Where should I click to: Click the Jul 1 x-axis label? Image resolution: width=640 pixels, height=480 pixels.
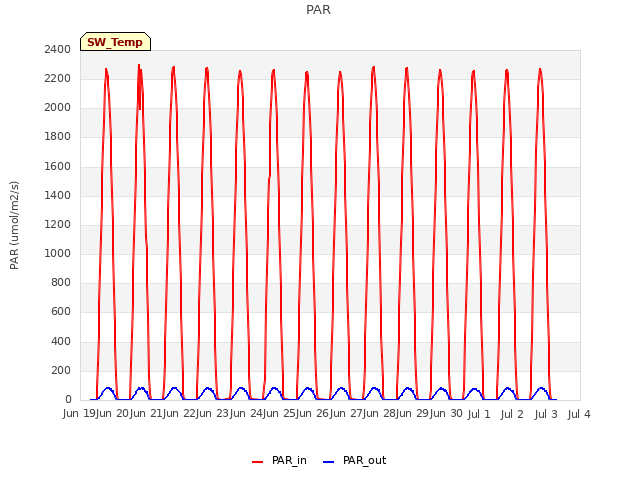tap(479, 414)
